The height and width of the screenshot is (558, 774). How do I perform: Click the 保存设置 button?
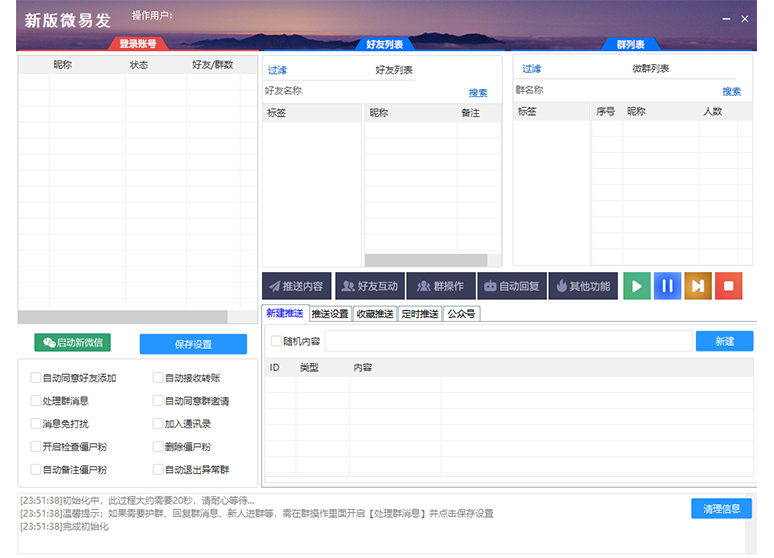tap(193, 344)
